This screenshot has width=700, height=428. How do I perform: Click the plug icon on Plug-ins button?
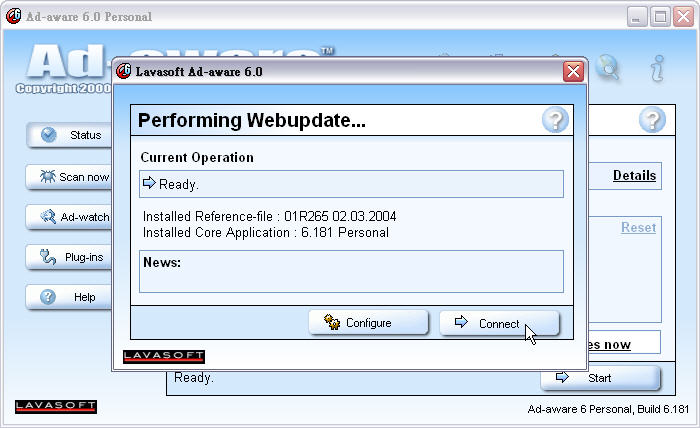[48, 257]
